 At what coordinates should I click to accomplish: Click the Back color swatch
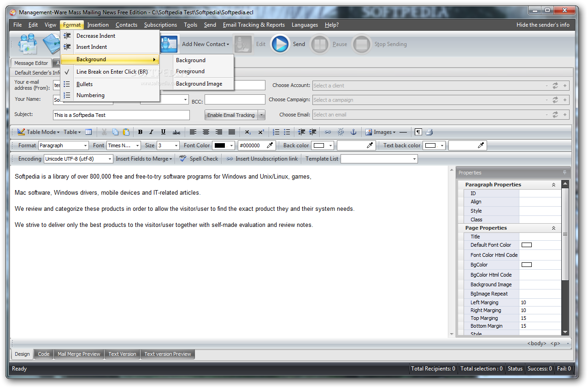[318, 145]
